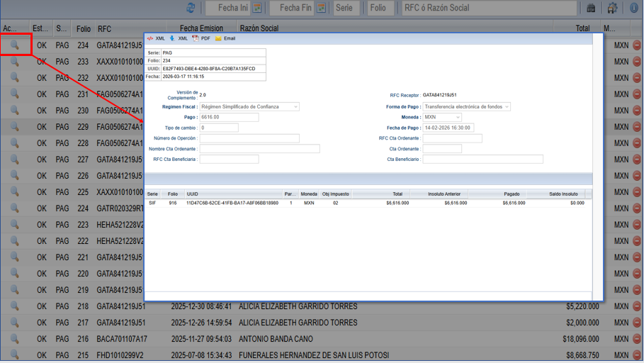Click the blue info icon

633,8
